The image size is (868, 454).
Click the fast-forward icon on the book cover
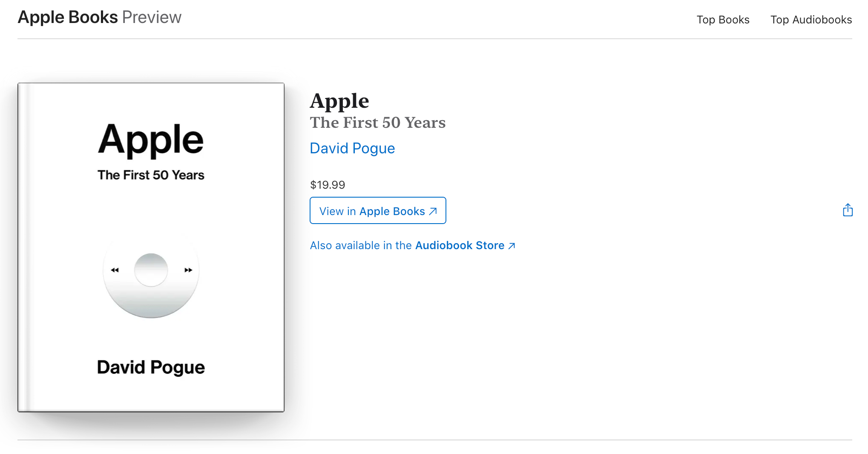point(188,270)
